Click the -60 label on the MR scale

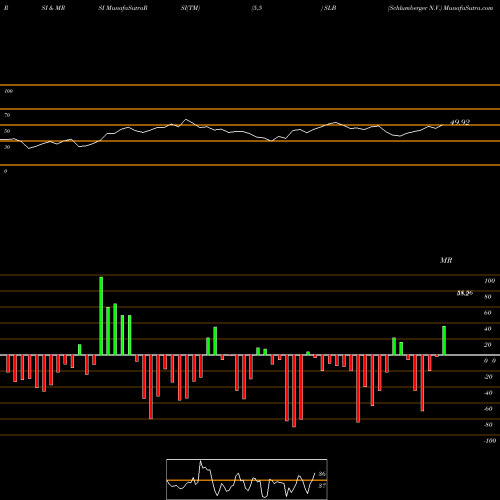tap(488, 409)
